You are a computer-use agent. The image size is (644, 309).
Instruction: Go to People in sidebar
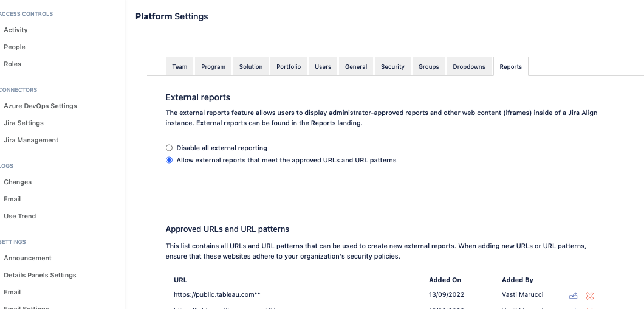point(15,47)
